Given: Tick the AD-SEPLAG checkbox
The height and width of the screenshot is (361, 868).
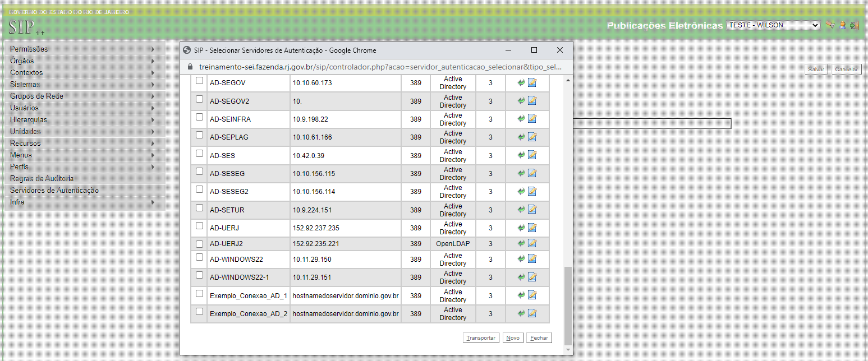Looking at the screenshot, I should [199, 135].
